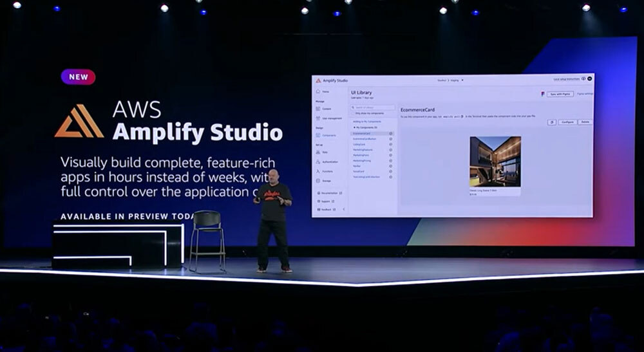The height and width of the screenshot is (352, 644).
Task: Open the Content sidebar icon
Action: point(318,109)
